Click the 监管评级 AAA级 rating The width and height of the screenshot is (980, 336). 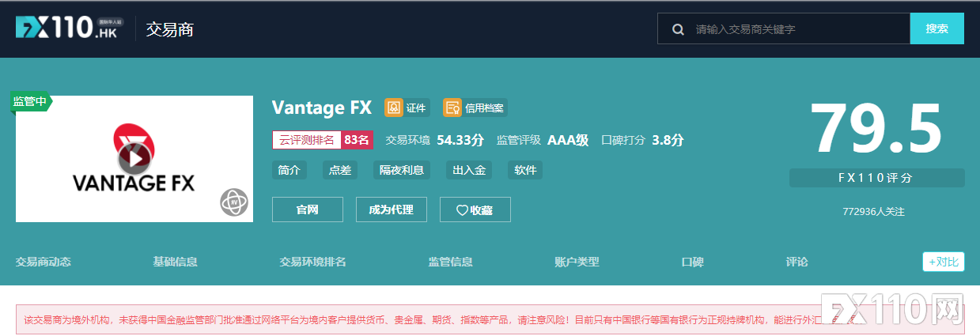[543, 140]
